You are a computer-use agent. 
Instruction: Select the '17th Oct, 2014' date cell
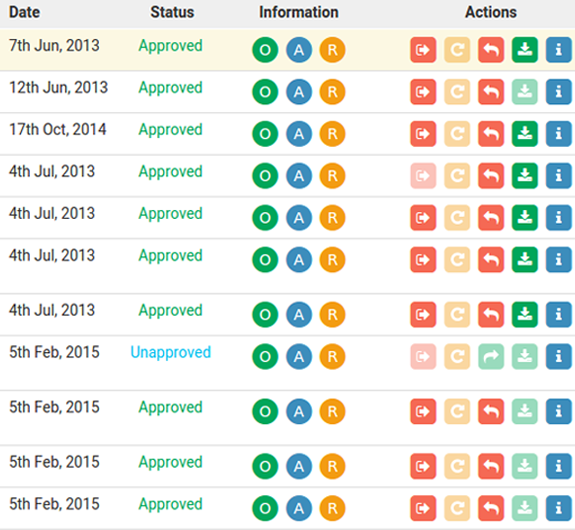click(x=58, y=129)
